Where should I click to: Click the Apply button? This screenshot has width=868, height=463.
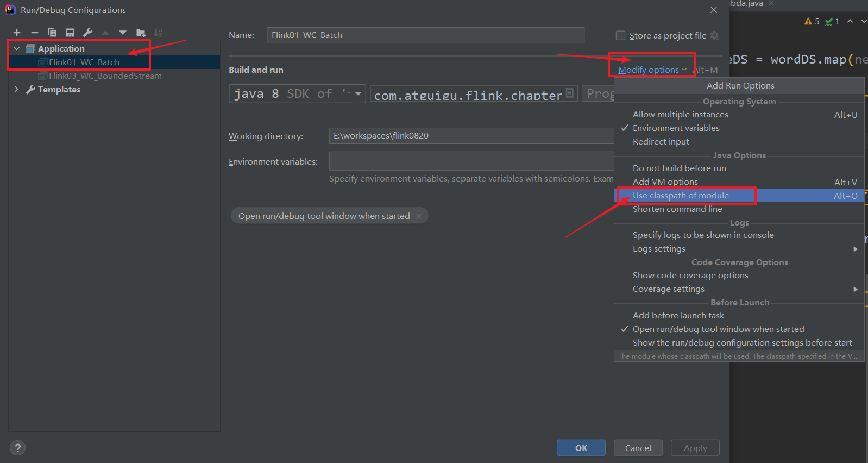pos(695,448)
